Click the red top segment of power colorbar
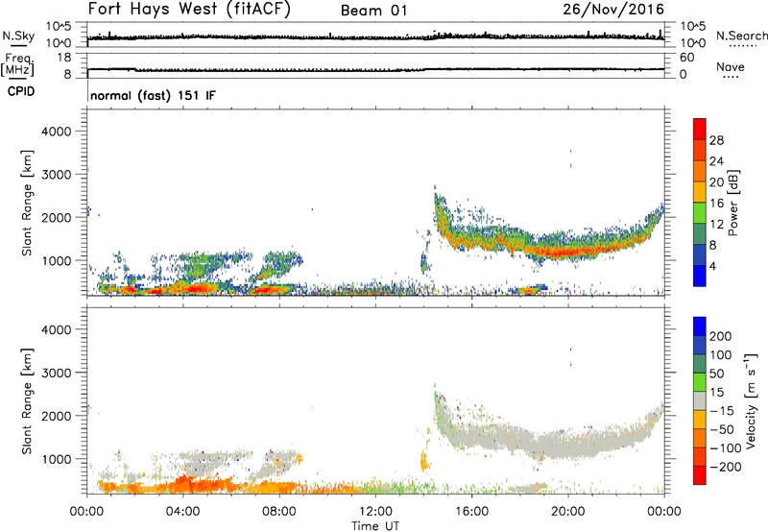 coord(700,129)
